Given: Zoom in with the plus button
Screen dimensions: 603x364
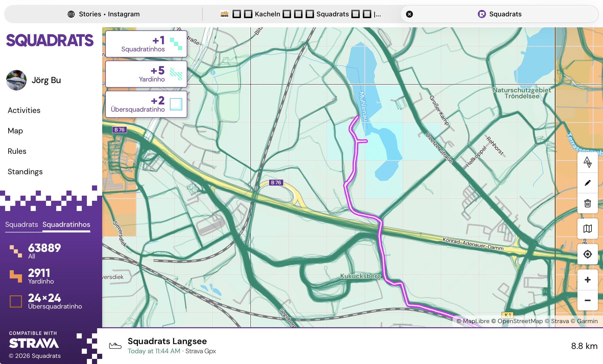Looking at the screenshot, I should 587,280.
